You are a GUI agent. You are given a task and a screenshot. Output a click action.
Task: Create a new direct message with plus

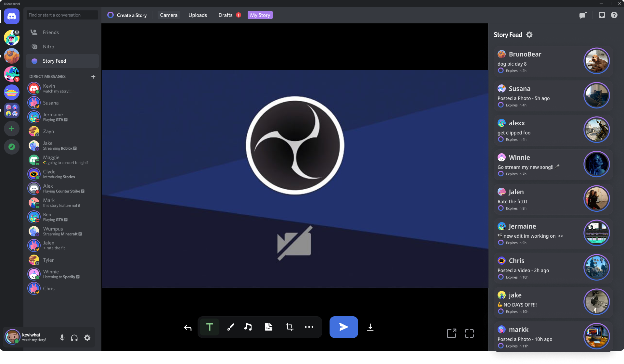tap(93, 77)
